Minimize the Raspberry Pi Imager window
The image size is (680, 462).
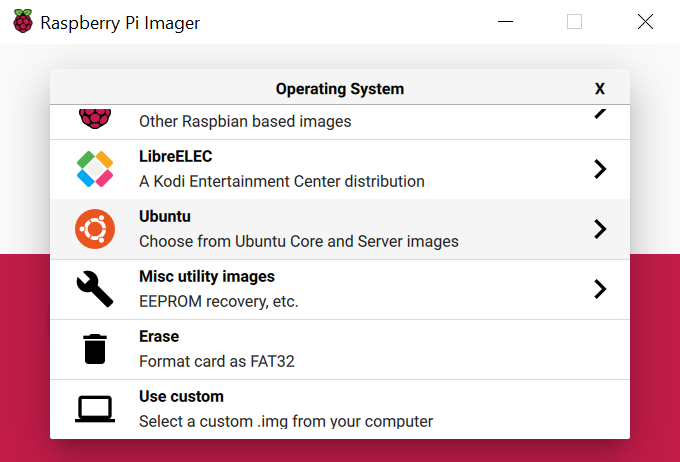[x=505, y=21]
